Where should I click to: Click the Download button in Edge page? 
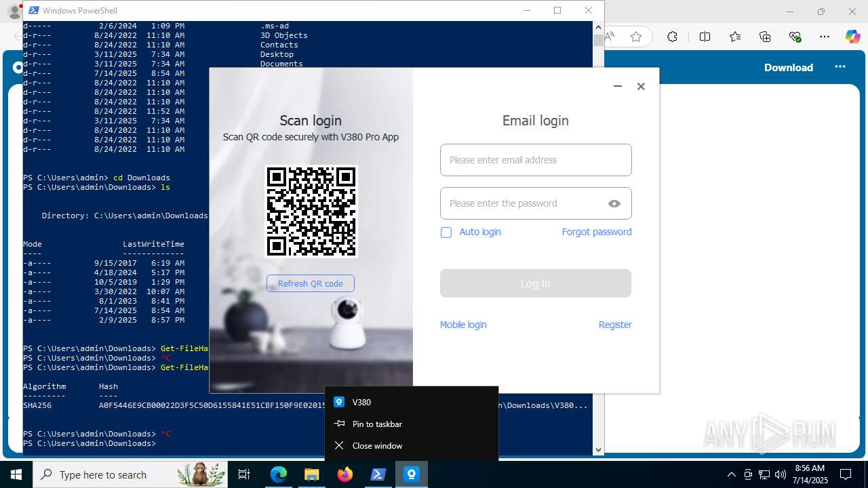click(x=789, y=67)
